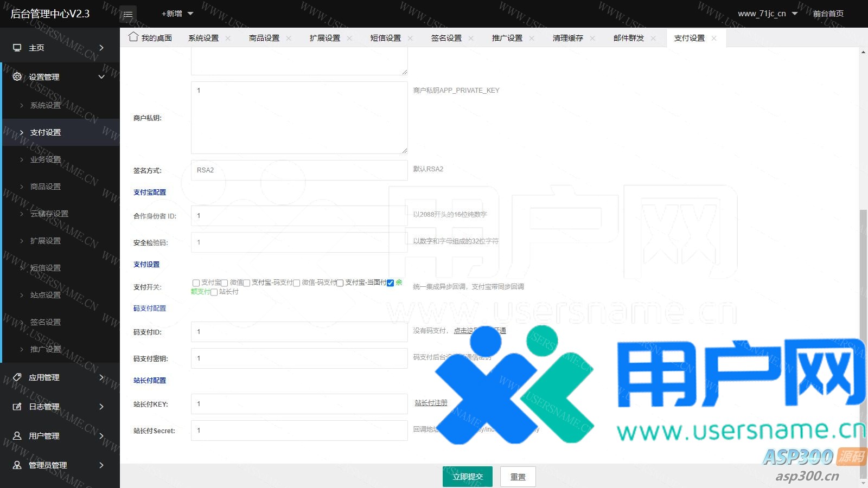Click the 商户私钥 textarea
The height and width of the screenshot is (488, 868).
point(299,118)
